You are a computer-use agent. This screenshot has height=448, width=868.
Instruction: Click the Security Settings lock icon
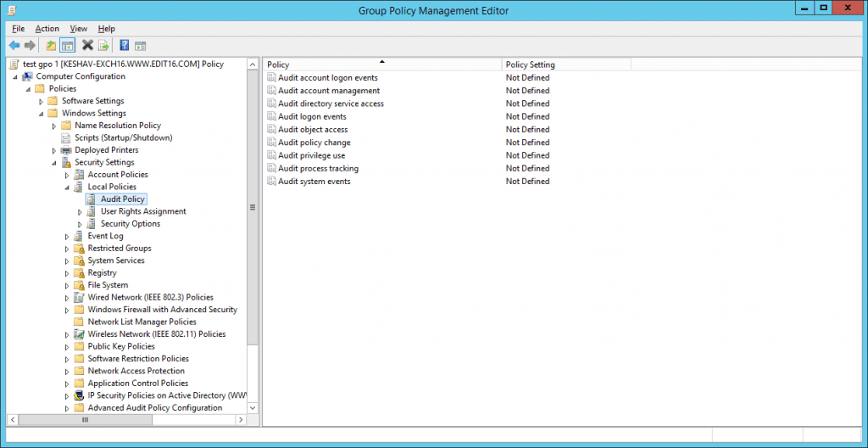[x=66, y=162]
